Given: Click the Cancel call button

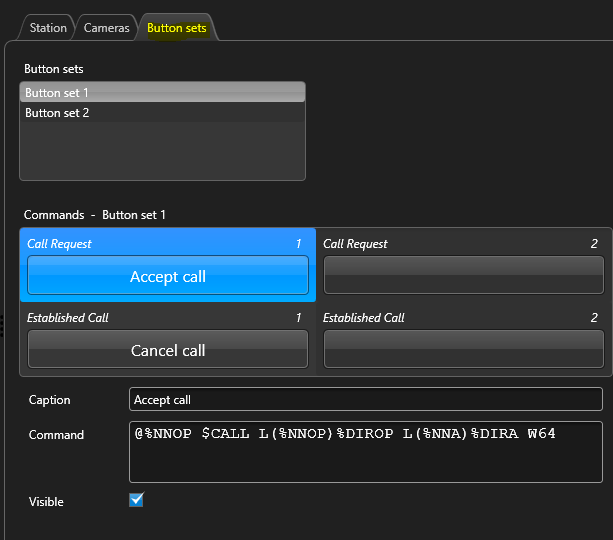Looking at the screenshot, I should tap(168, 349).
